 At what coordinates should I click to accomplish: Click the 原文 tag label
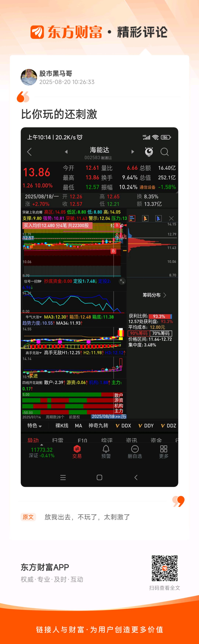28,517
